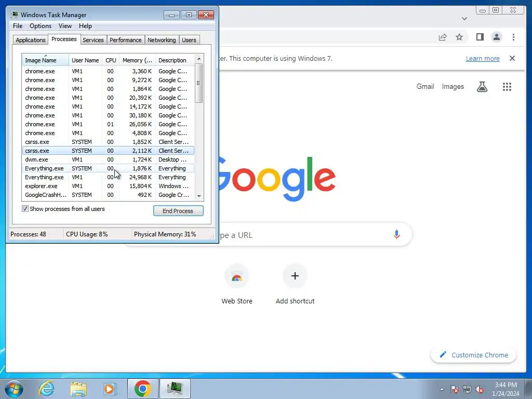Dismiss the Windows 7 notification bar
Image resolution: width=532 pixels, height=399 pixels.
(512, 58)
